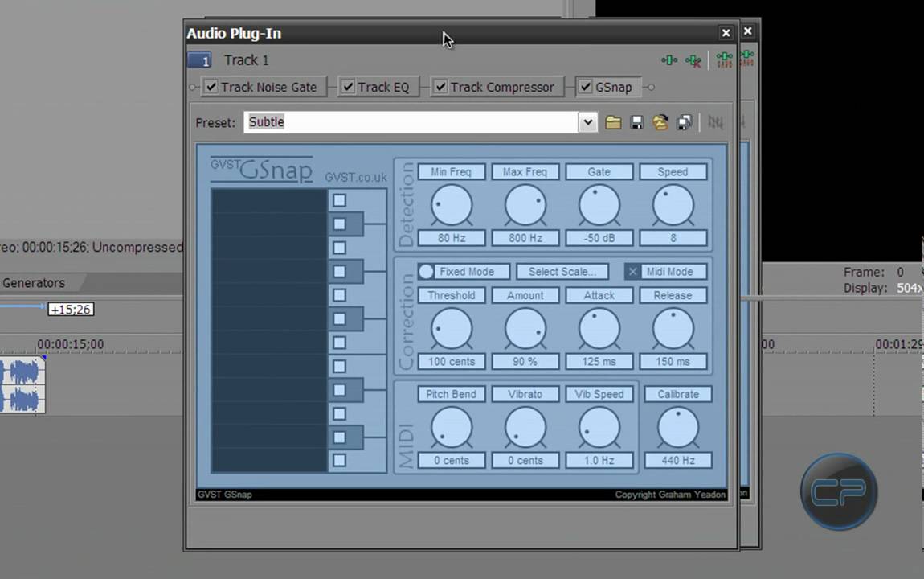Open the GVST.co.uk link
Screen dimensions: 924x579
pos(356,178)
